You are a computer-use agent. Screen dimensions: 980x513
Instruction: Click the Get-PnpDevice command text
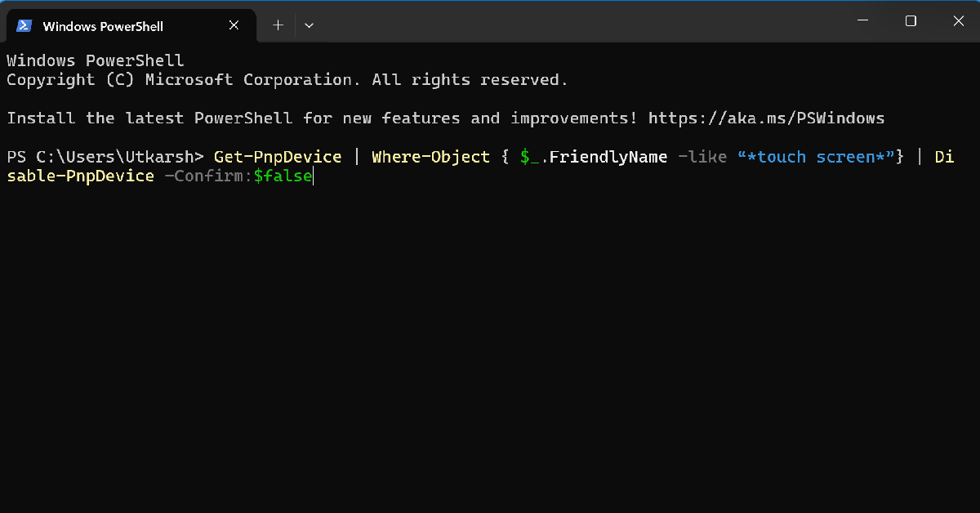(277, 156)
